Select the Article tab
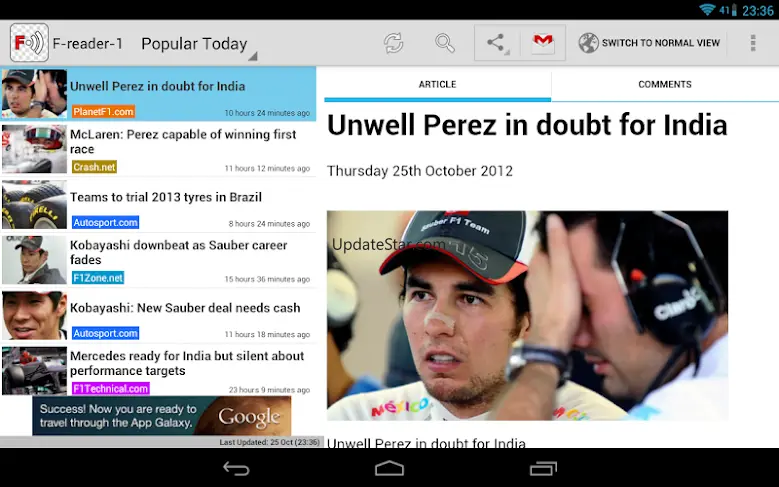The image size is (779, 487). 437,84
